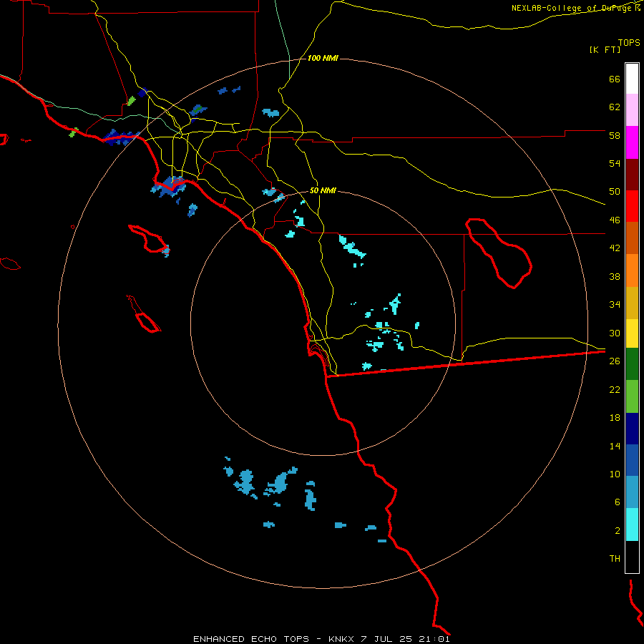This screenshot has width=644, height=644.
Task: Pick the legend value '26'
Action: (x=615, y=361)
